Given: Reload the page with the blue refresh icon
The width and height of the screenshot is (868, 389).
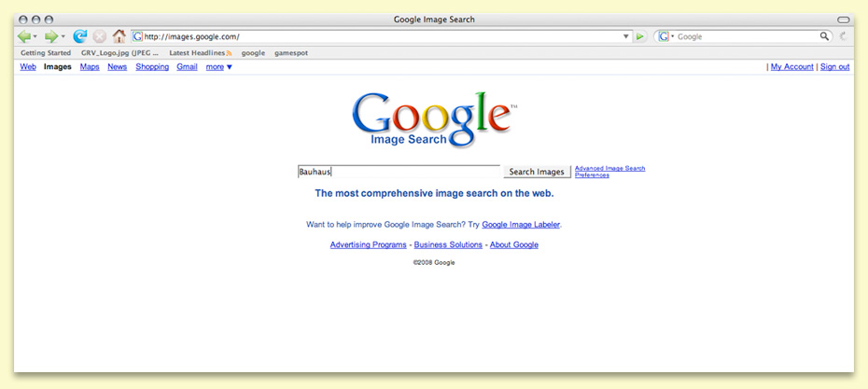Looking at the screenshot, I should (x=80, y=36).
